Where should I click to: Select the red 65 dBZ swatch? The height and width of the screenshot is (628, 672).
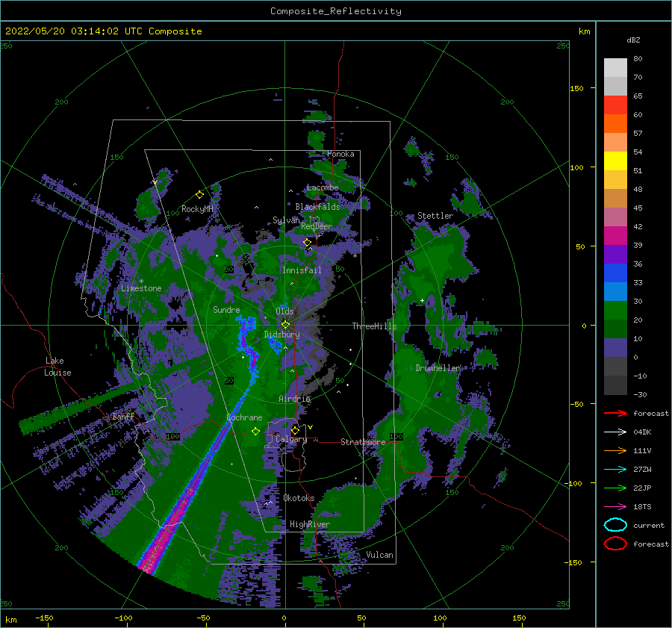(x=615, y=105)
